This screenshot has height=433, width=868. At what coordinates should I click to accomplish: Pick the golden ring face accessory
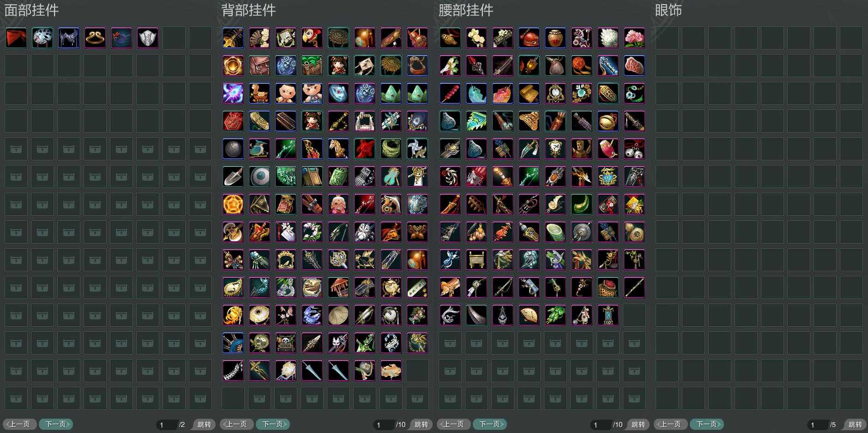click(x=95, y=38)
